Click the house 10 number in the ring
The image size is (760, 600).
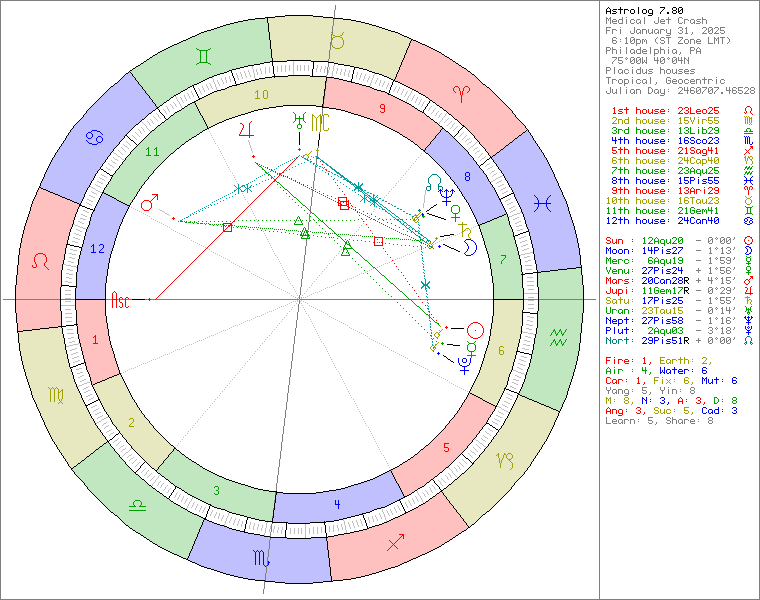pos(261,95)
